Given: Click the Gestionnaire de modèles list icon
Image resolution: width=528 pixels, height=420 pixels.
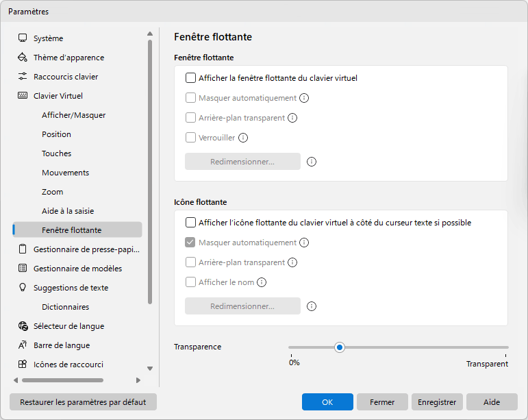Looking at the screenshot, I should (x=23, y=269).
